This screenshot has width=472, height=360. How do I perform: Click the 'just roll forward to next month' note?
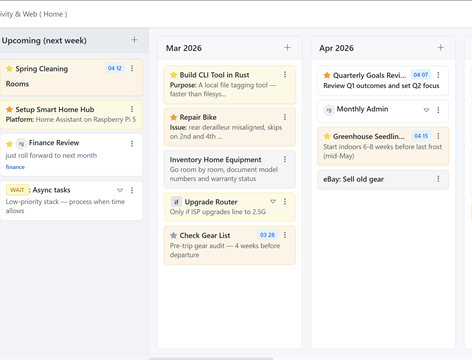[51, 156]
